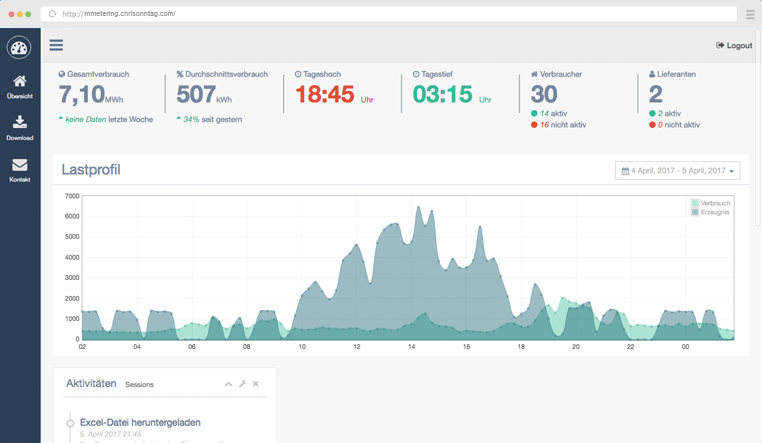Close the Aktivitäten panel

click(256, 384)
